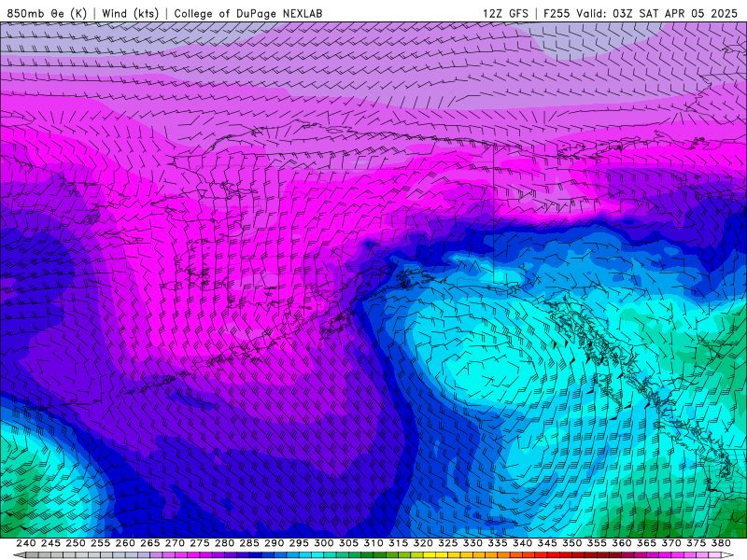The width and height of the screenshot is (747, 560).
Task: Click the 305 value on the color scale
Action: [x=348, y=543]
